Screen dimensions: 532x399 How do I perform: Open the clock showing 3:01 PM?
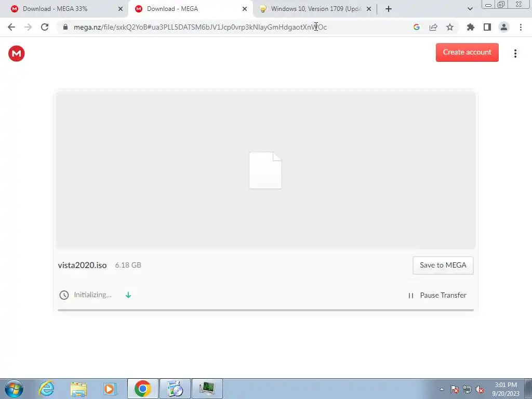pyautogui.click(x=506, y=389)
